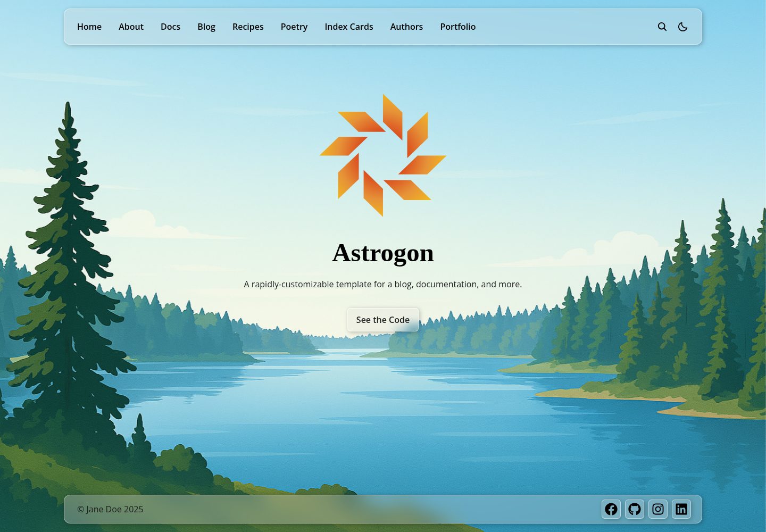
Task: Click the tagline about rapidly-customizable template
Action: click(383, 284)
